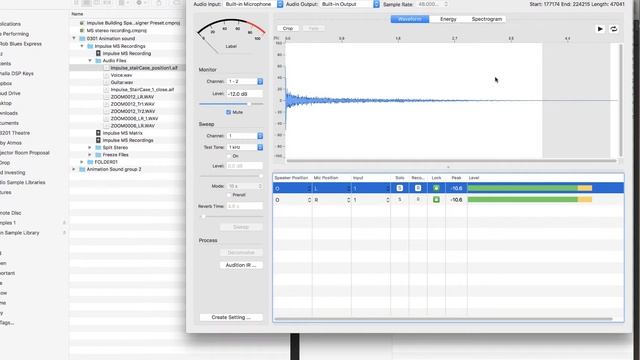Click the Input stepper in R row

(x=387, y=200)
